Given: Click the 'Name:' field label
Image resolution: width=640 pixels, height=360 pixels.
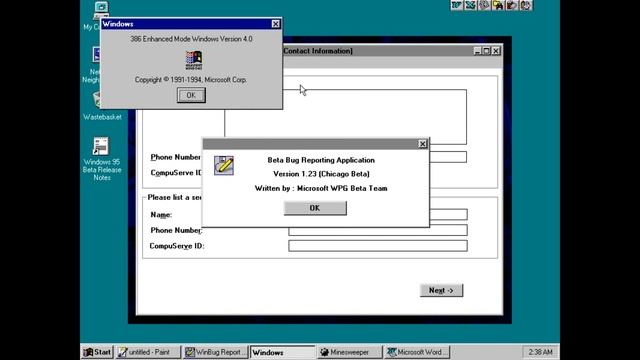Looking at the screenshot, I should 161,215.
